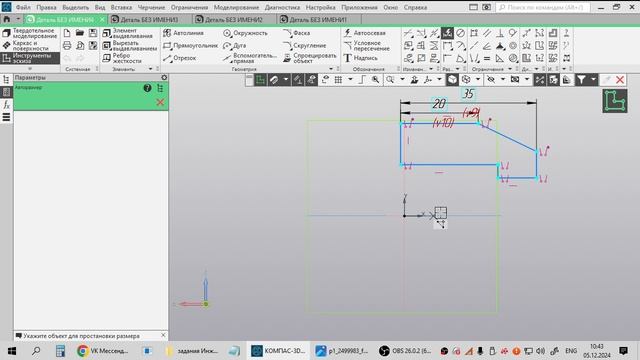The height and width of the screenshot is (360, 640).
Task: Click help question mark in Авторазмер panel
Action: coord(147,88)
